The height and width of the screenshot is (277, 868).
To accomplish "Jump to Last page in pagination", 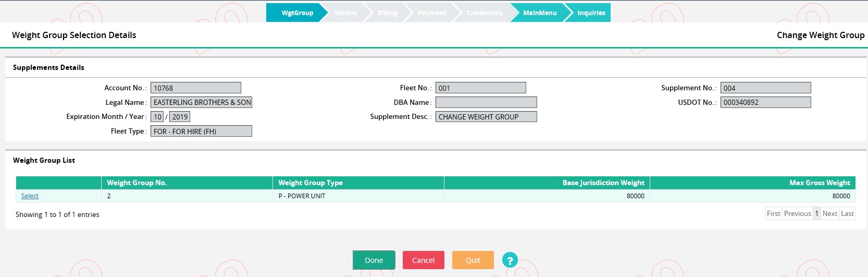I will tap(847, 213).
